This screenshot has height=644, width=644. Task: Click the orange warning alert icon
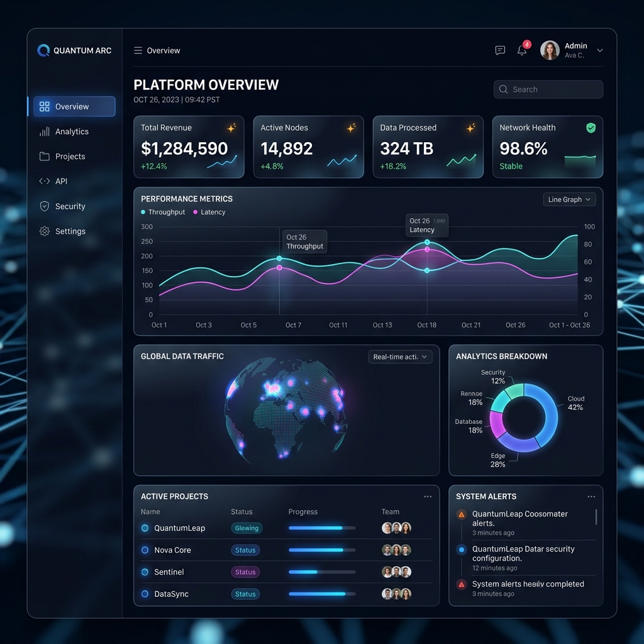tap(461, 514)
